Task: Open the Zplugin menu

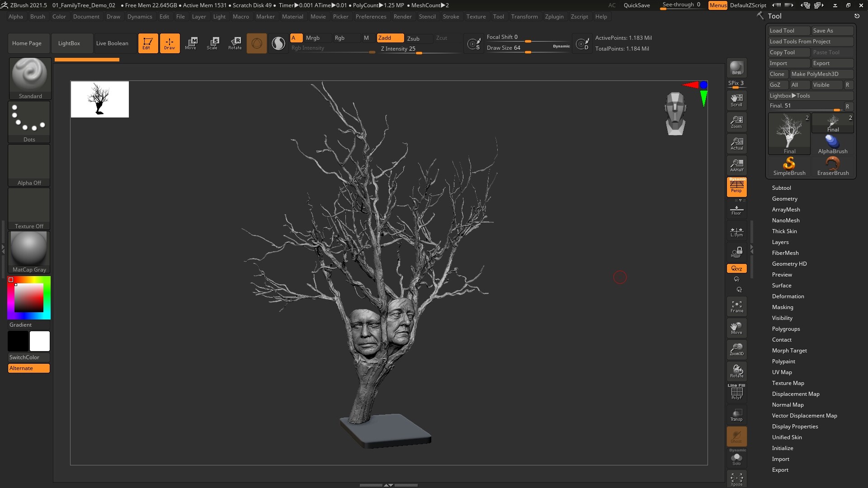Action: [554, 17]
